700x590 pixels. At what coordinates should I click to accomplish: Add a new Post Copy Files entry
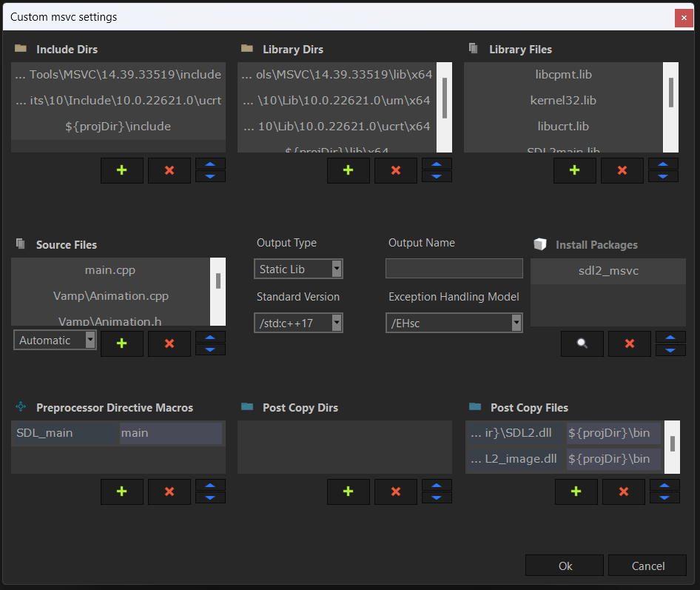tap(576, 492)
